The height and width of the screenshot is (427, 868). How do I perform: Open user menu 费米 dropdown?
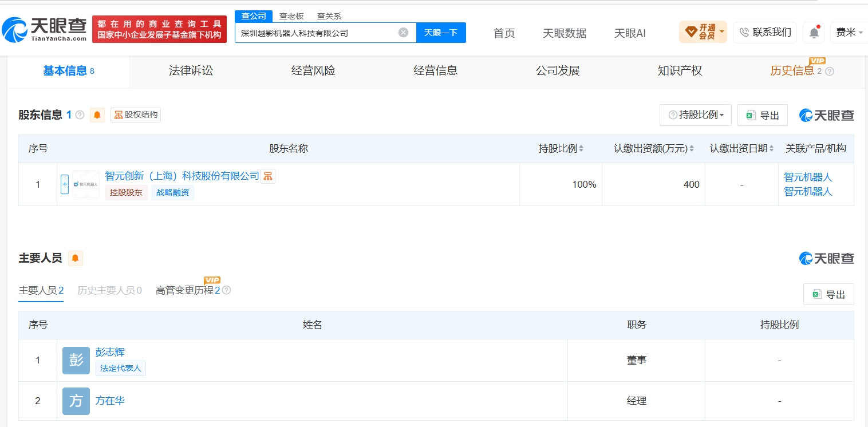coord(849,33)
